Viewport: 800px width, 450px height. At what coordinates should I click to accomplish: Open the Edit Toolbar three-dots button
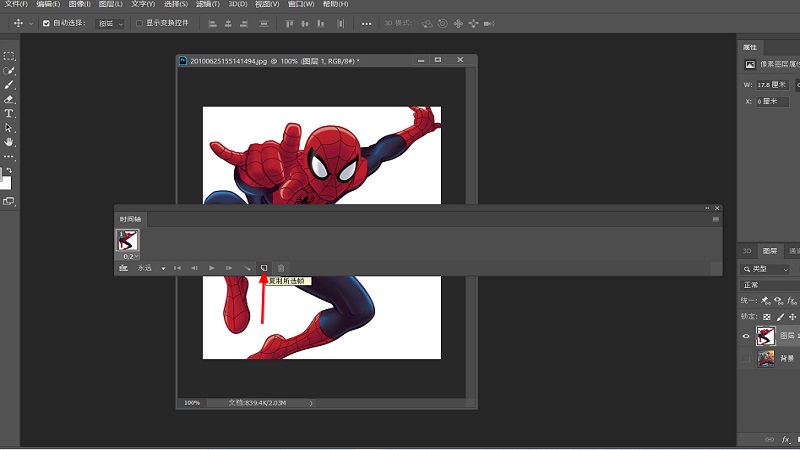pos(9,157)
